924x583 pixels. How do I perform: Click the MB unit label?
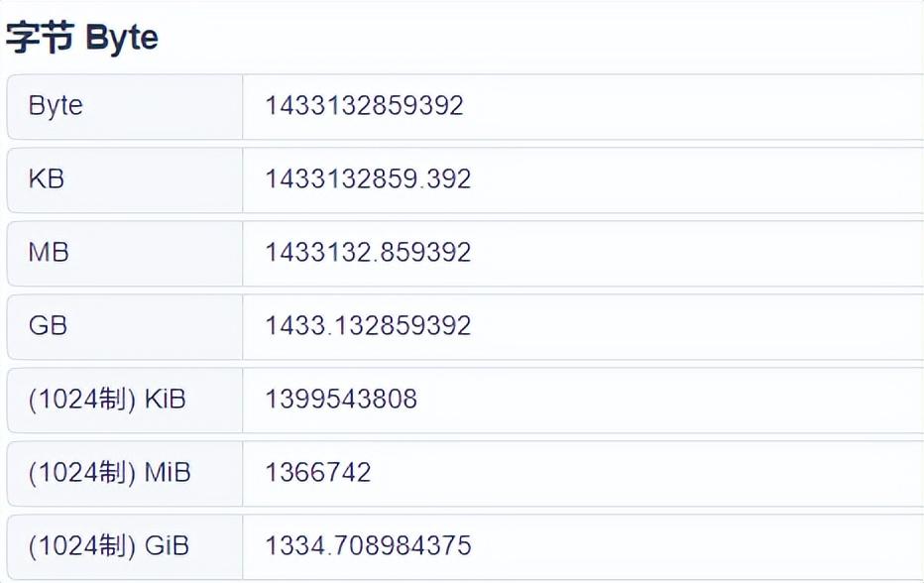coord(49,253)
